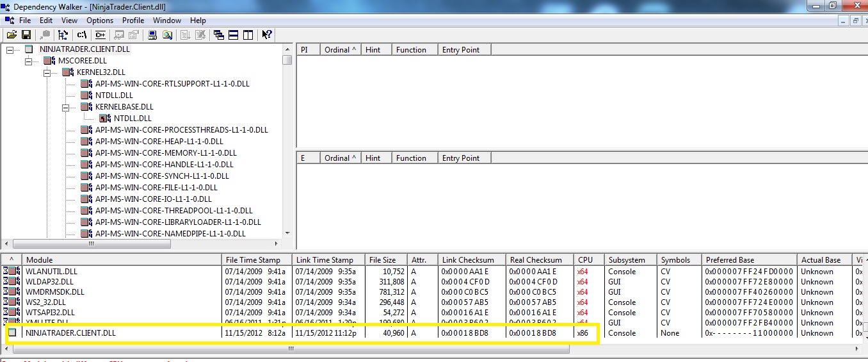The width and height of the screenshot is (868, 362).
Task: Select API-MS-WIN-CORE-NAMEDPIPE-L1-1-0.DLL tree item
Action: coord(171,234)
